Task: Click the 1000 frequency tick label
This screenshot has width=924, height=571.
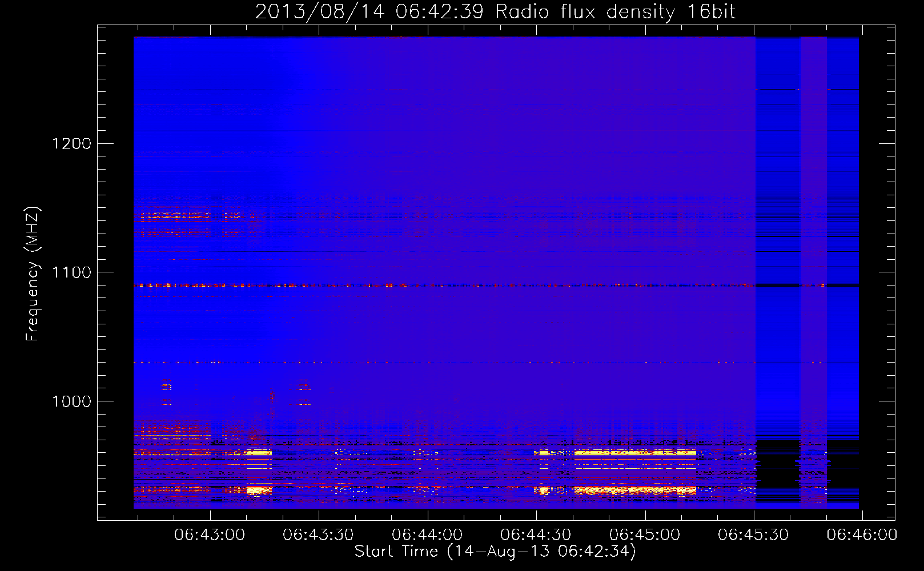Action: coord(72,401)
